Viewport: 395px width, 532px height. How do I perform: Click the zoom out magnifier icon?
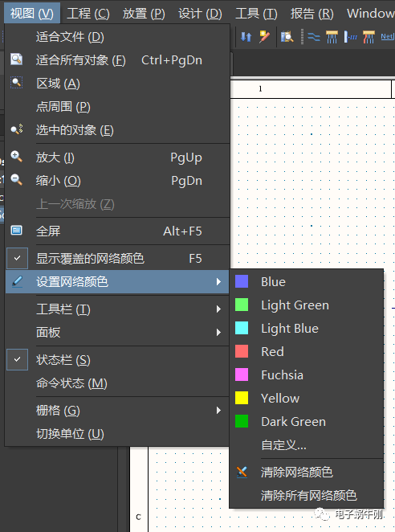pyautogui.click(x=16, y=180)
